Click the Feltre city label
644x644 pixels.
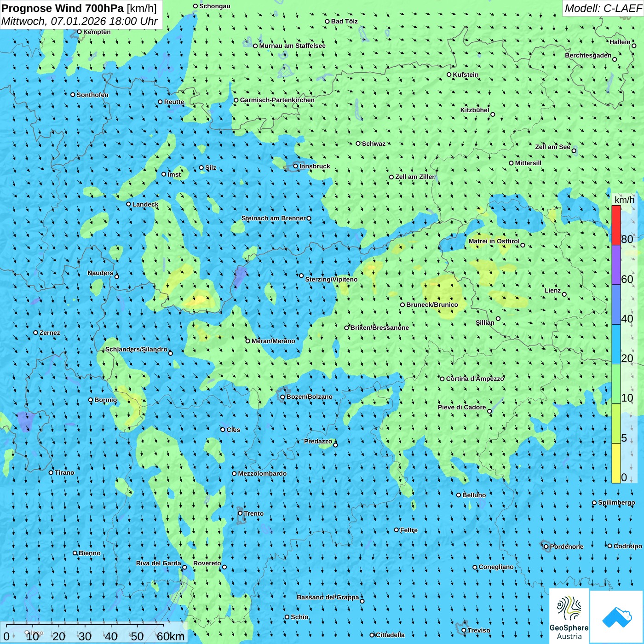[409, 530]
